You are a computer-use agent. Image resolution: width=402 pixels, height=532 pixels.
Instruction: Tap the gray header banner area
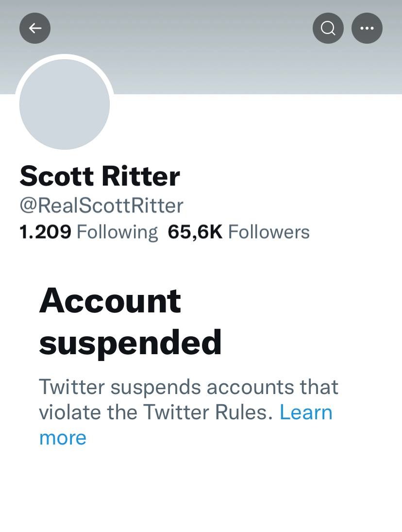[218, 58]
